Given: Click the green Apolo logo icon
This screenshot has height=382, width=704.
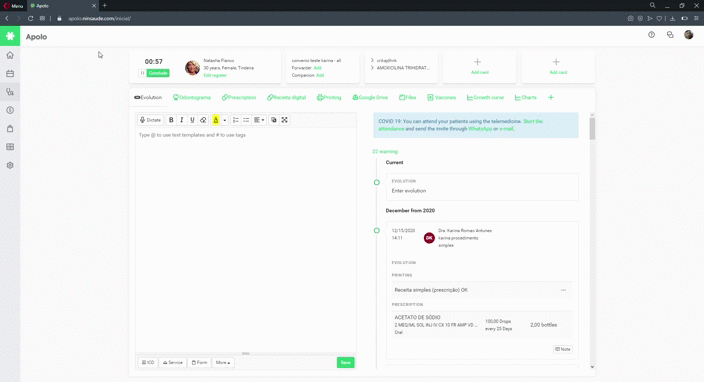Looking at the screenshot, I should [10, 36].
